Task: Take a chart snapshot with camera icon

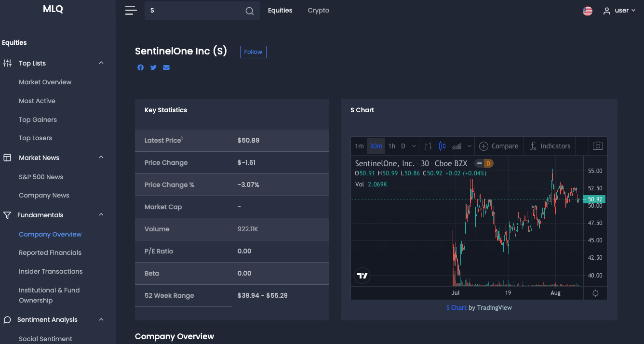Action: click(x=598, y=146)
